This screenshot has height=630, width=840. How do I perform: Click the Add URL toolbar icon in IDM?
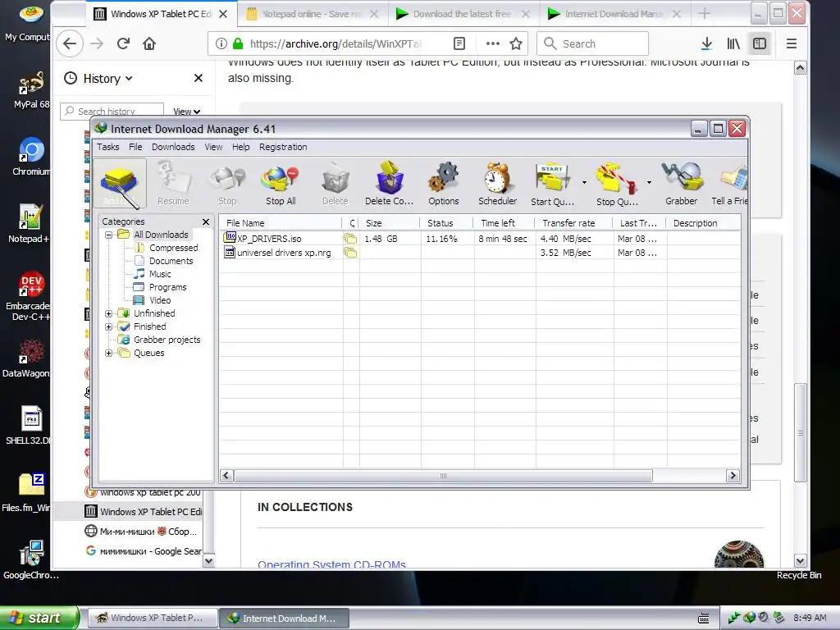(120, 185)
